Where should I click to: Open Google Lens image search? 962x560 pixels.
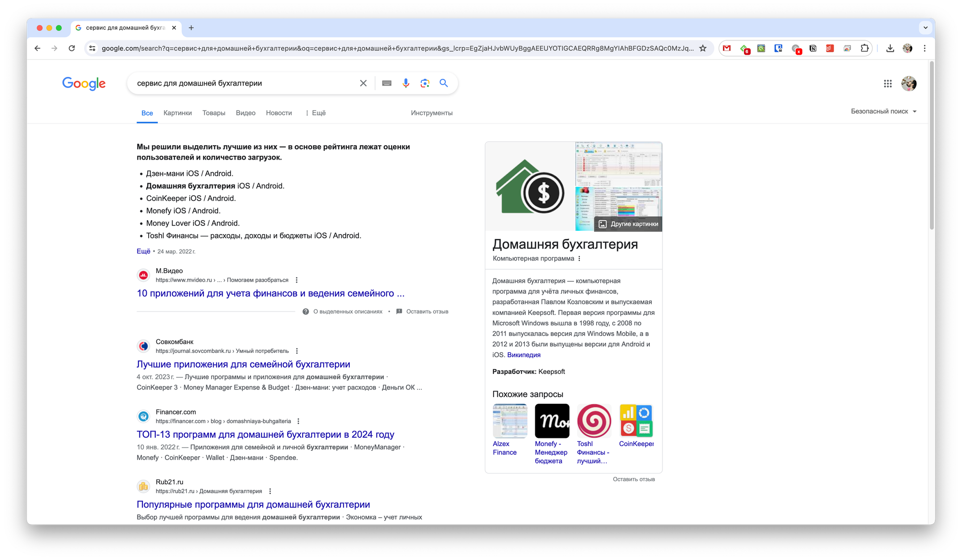click(425, 83)
